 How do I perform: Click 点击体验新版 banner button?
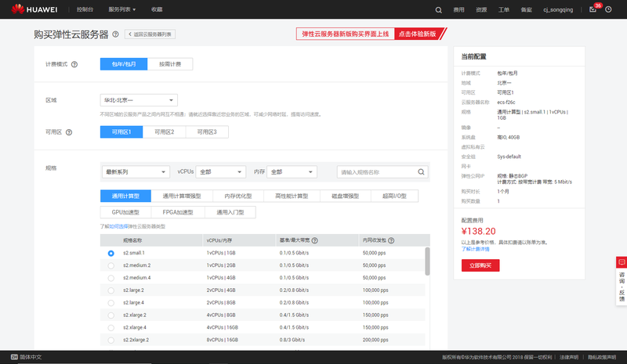[418, 34]
